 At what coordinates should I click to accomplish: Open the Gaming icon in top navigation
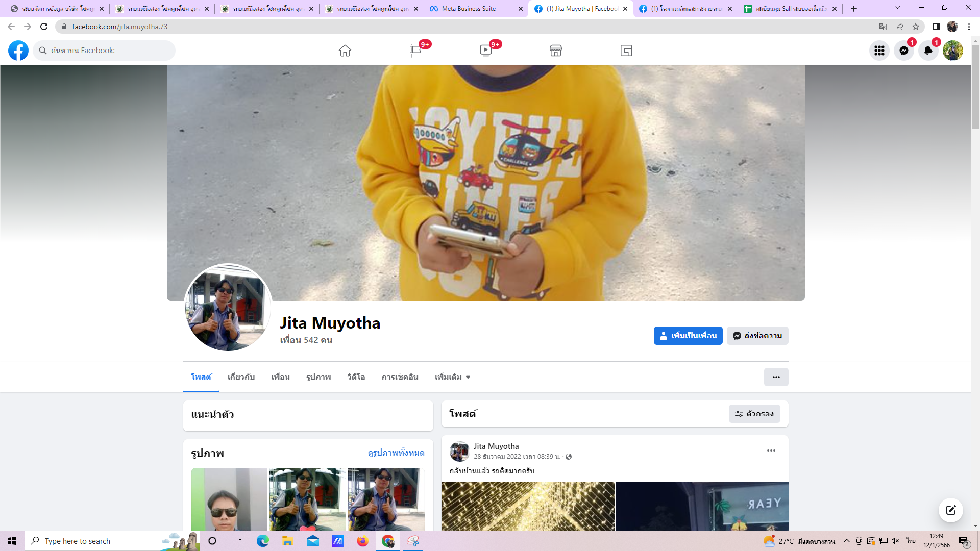[x=626, y=51]
